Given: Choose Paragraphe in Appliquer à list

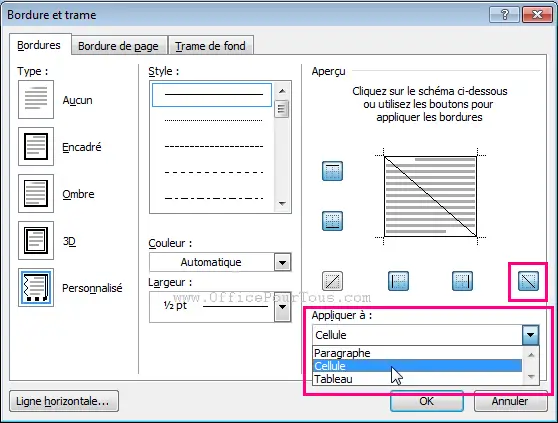Looking at the screenshot, I should (x=417, y=353).
